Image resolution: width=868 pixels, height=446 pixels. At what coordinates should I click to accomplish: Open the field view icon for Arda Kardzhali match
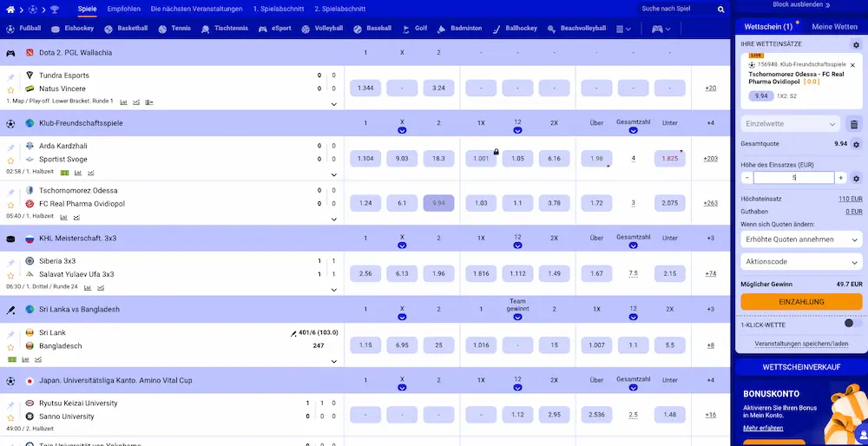pyautogui.click(x=65, y=173)
